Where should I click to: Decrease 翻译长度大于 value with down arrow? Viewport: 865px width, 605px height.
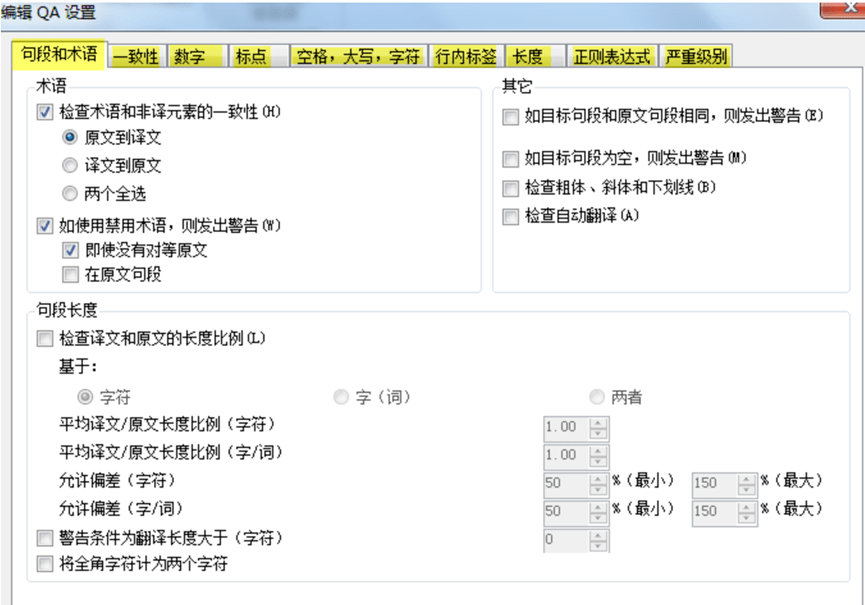[x=598, y=546]
